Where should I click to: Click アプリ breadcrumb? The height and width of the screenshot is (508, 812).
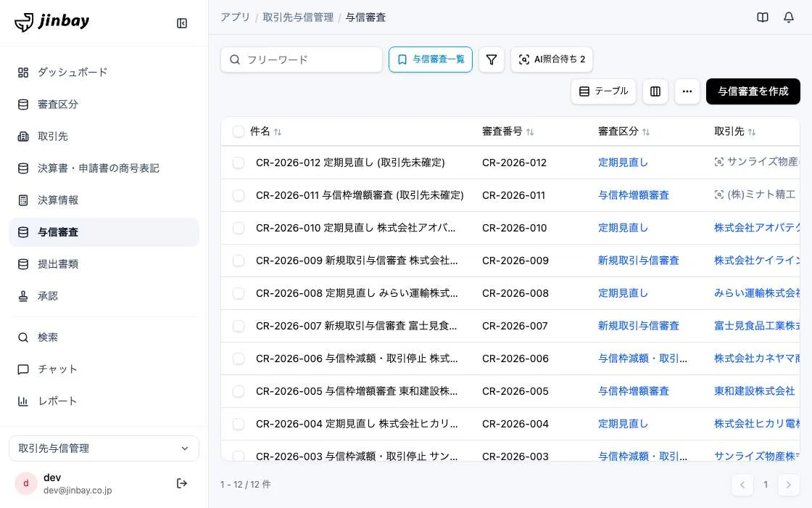235,17
